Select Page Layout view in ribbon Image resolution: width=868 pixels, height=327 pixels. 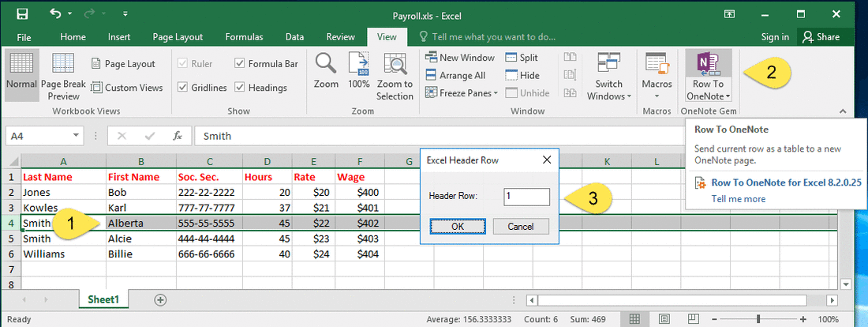123,64
